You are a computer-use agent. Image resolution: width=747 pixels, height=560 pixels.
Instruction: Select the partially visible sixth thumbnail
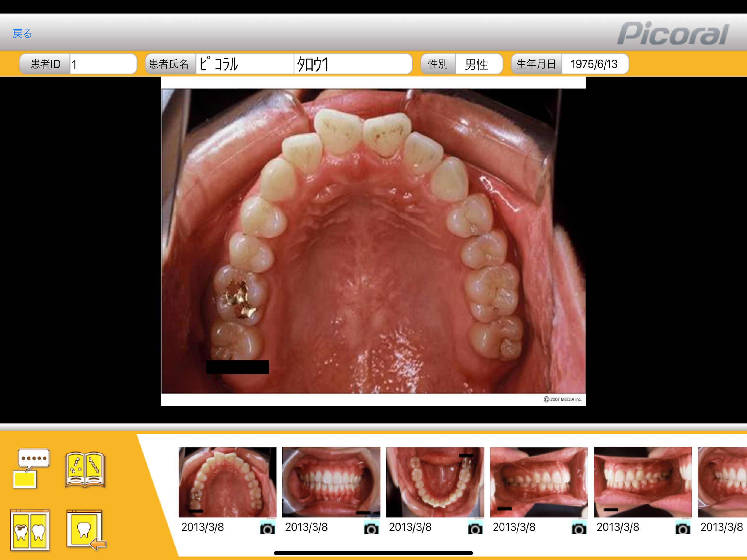click(722, 482)
